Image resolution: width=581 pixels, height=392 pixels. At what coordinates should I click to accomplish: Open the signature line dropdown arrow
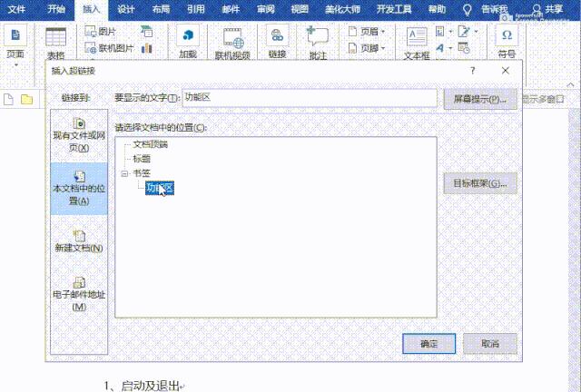click(476, 32)
